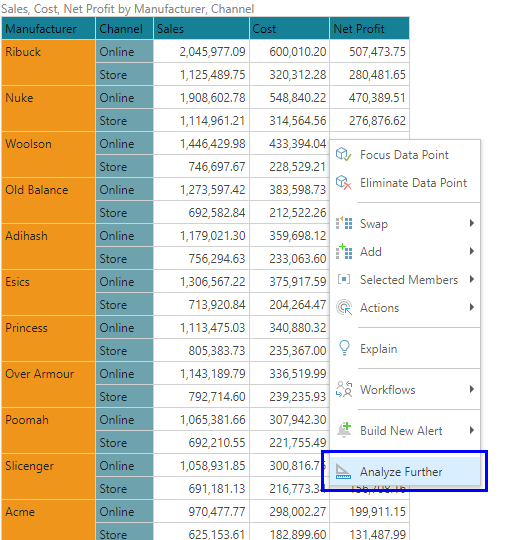Screen dimensions: 508x540
Task: Click the Focus Data Point cube icon
Action: [343, 155]
